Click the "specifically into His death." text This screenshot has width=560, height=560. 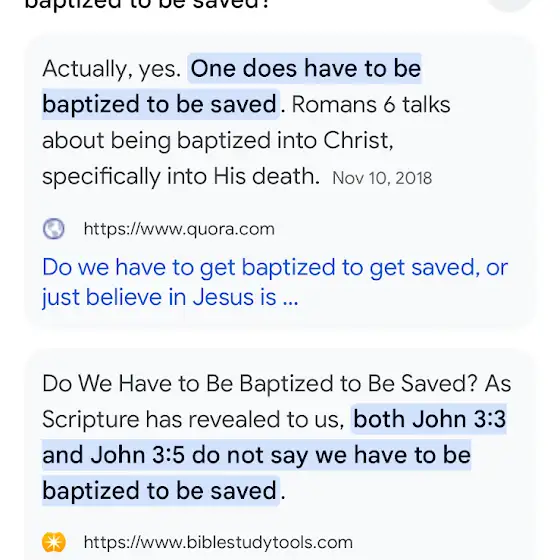click(x=181, y=176)
